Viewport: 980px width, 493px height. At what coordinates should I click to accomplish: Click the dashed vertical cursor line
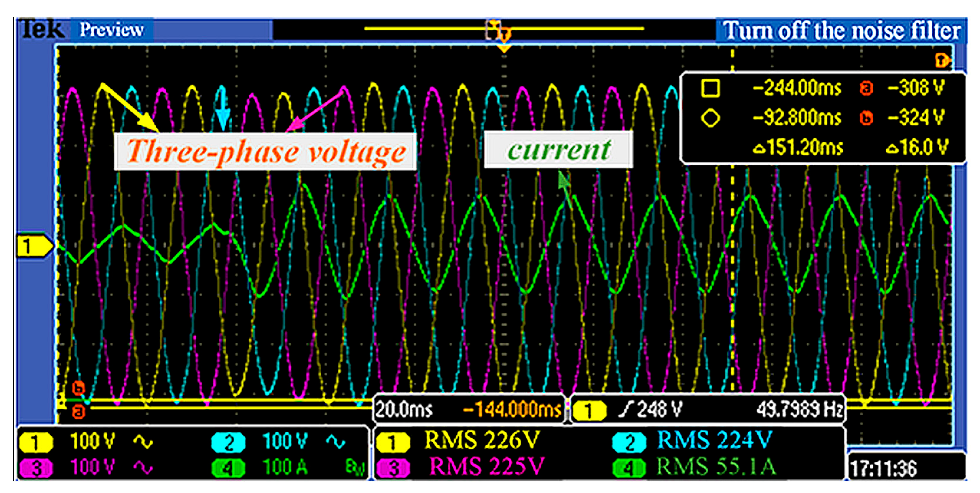pos(732,221)
